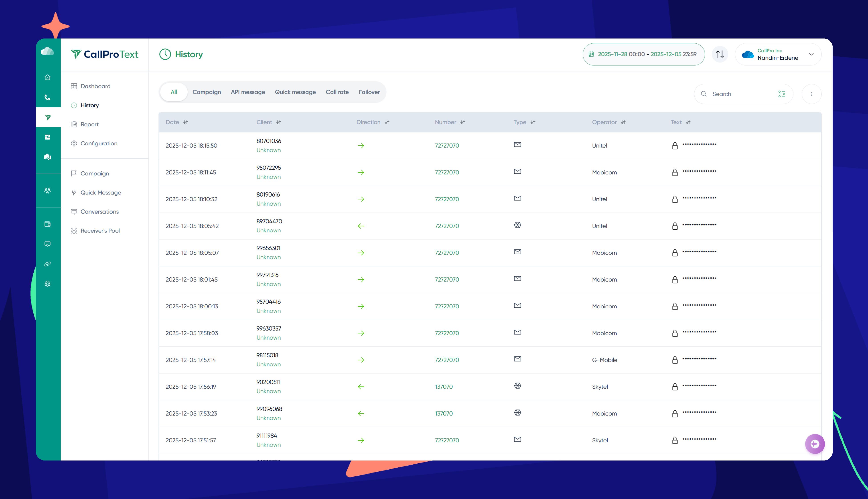Switch to the Campaign tab
The image size is (868, 499).
click(207, 92)
